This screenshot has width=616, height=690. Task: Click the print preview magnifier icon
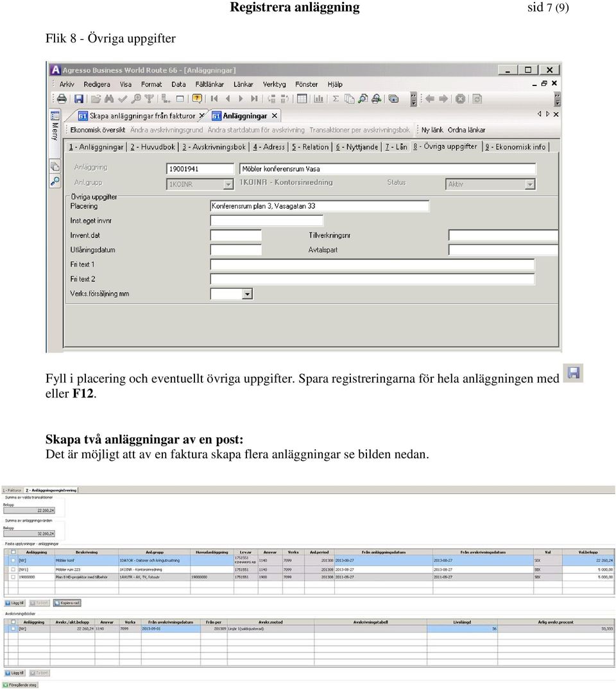363,99
